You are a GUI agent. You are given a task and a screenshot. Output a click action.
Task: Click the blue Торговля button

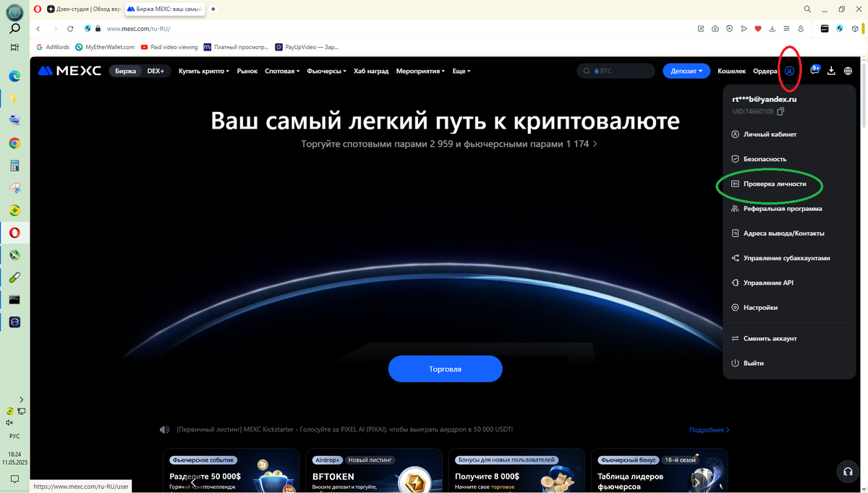[x=445, y=369]
